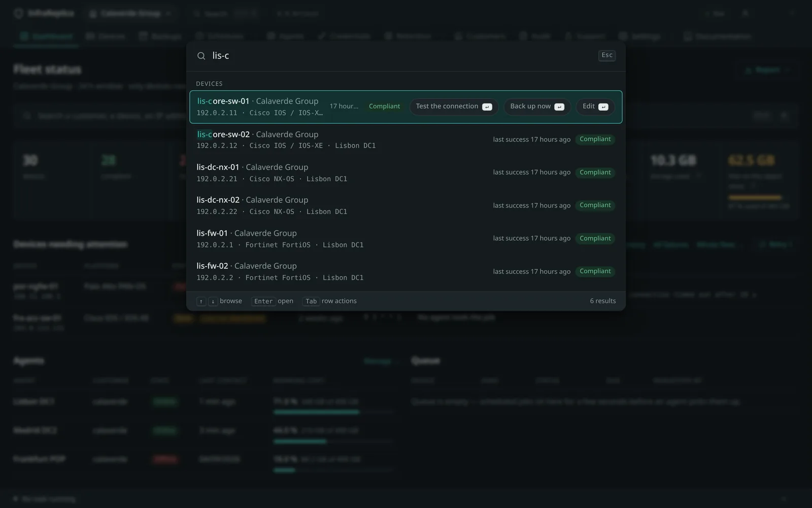
Task: Click the down arrow key hint in the footer
Action: click(213, 301)
